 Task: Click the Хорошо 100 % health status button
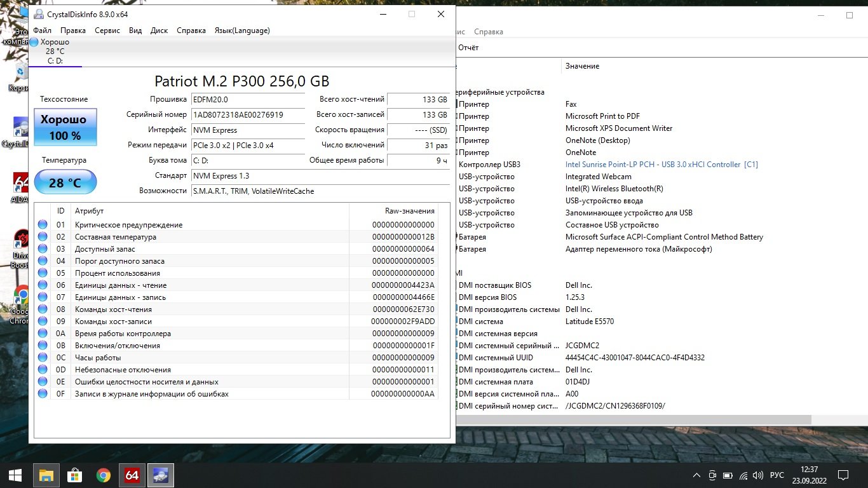[x=65, y=127]
